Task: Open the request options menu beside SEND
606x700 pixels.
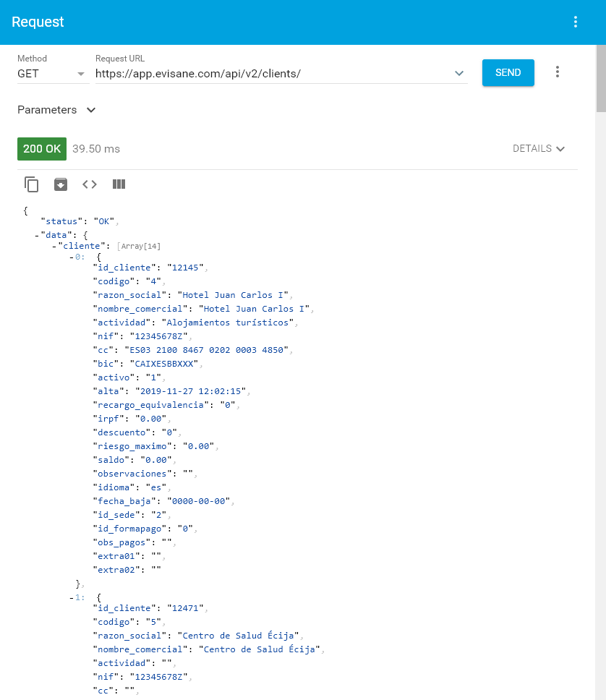Action: pos(557,72)
